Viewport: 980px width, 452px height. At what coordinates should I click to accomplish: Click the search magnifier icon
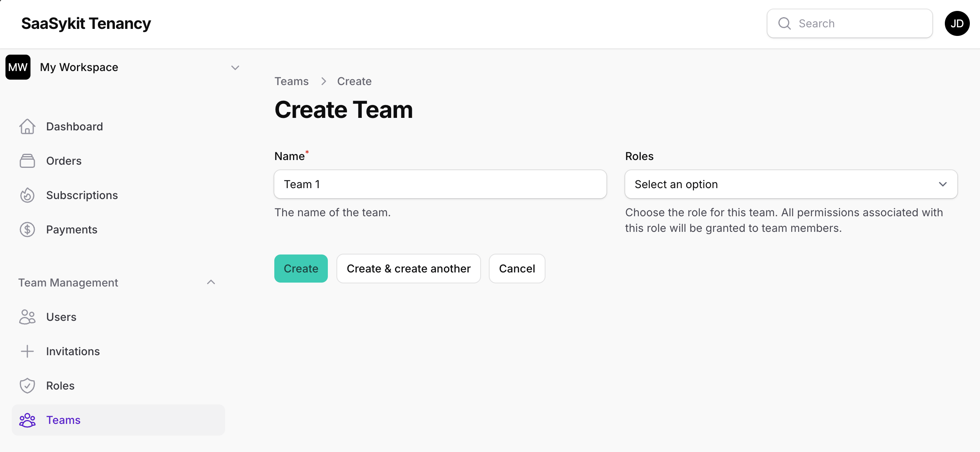click(784, 23)
